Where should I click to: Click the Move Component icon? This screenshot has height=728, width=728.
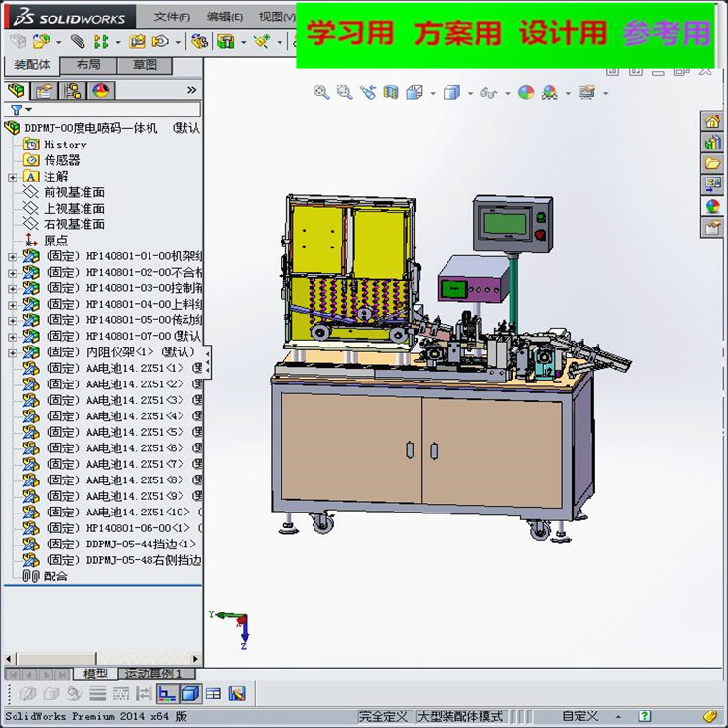(160, 42)
